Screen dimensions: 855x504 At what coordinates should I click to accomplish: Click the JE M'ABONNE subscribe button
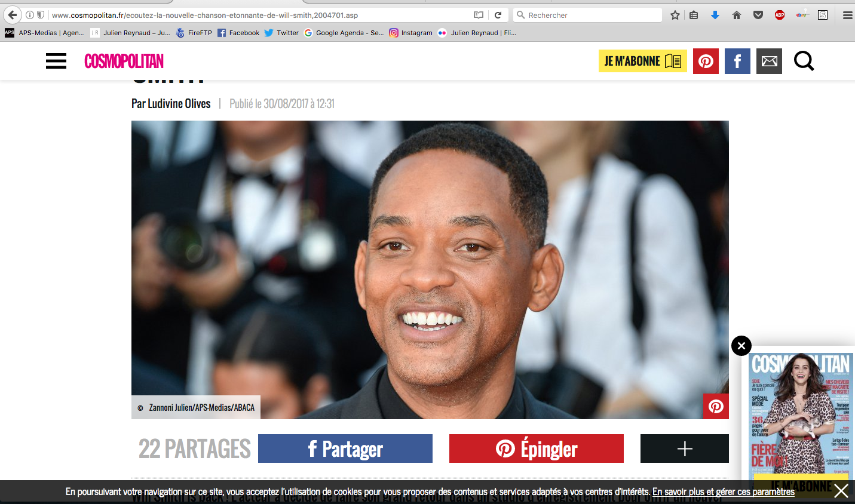tap(642, 61)
